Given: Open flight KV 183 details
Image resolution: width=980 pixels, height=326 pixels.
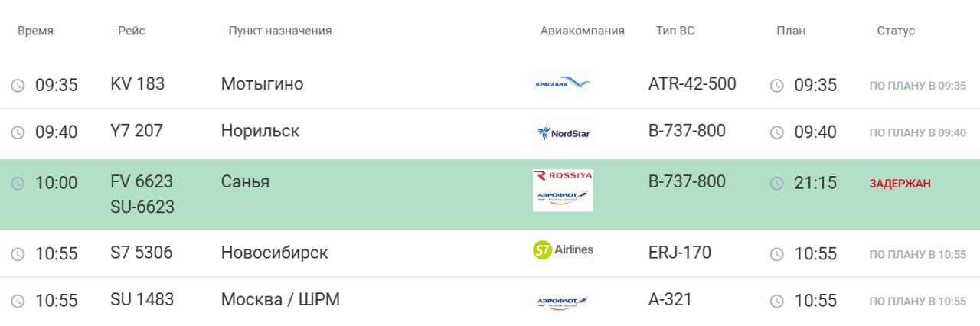Looking at the screenshot, I should tap(138, 83).
